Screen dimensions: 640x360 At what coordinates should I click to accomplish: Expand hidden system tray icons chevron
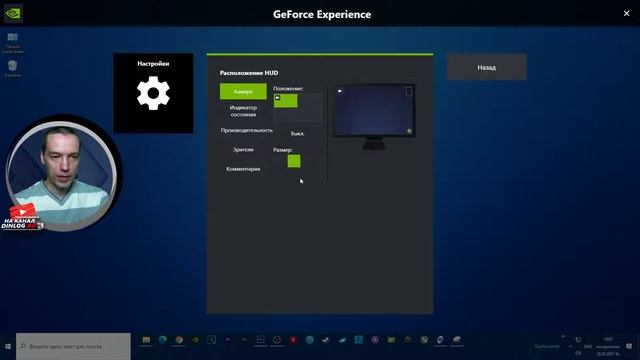pos(570,346)
